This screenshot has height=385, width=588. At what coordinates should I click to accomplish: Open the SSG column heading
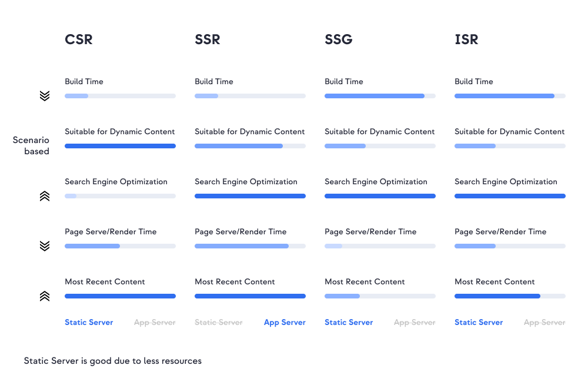(x=338, y=39)
